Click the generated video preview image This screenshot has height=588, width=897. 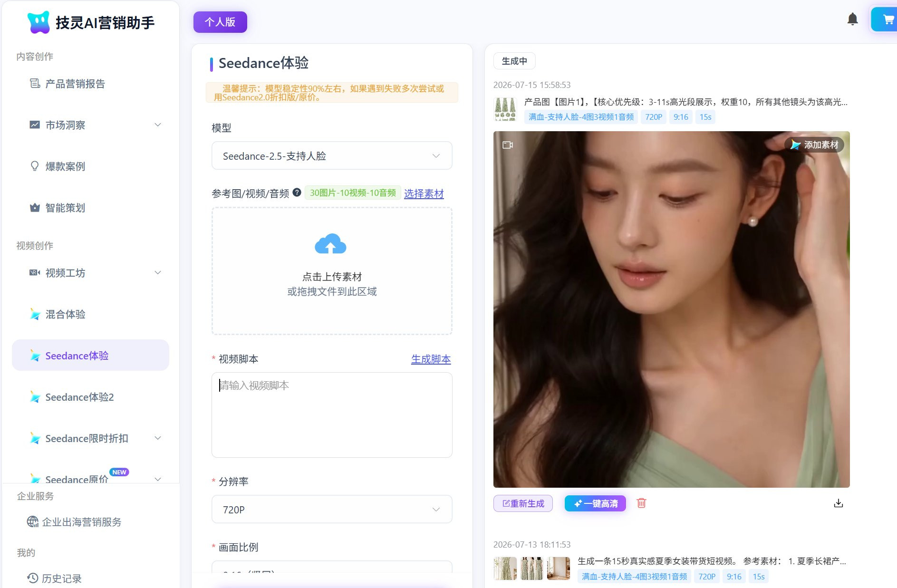coord(671,309)
